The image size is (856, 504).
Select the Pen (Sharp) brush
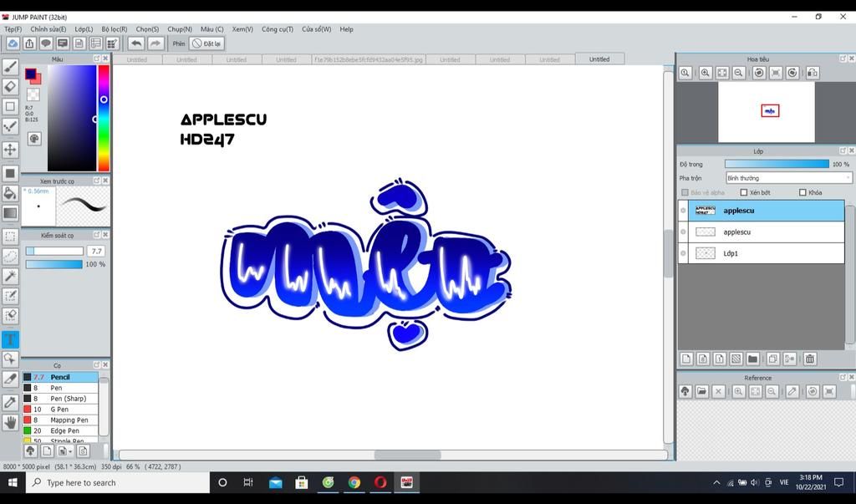60,399
